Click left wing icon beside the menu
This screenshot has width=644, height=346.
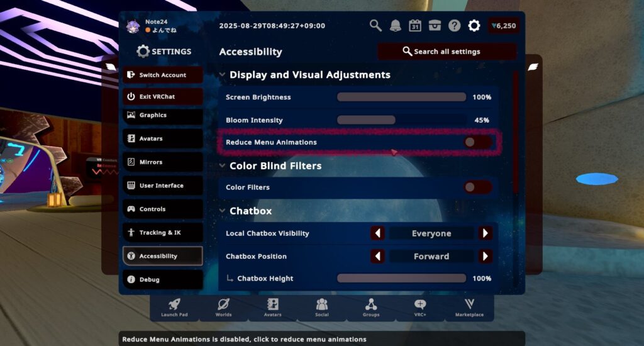[x=111, y=67]
